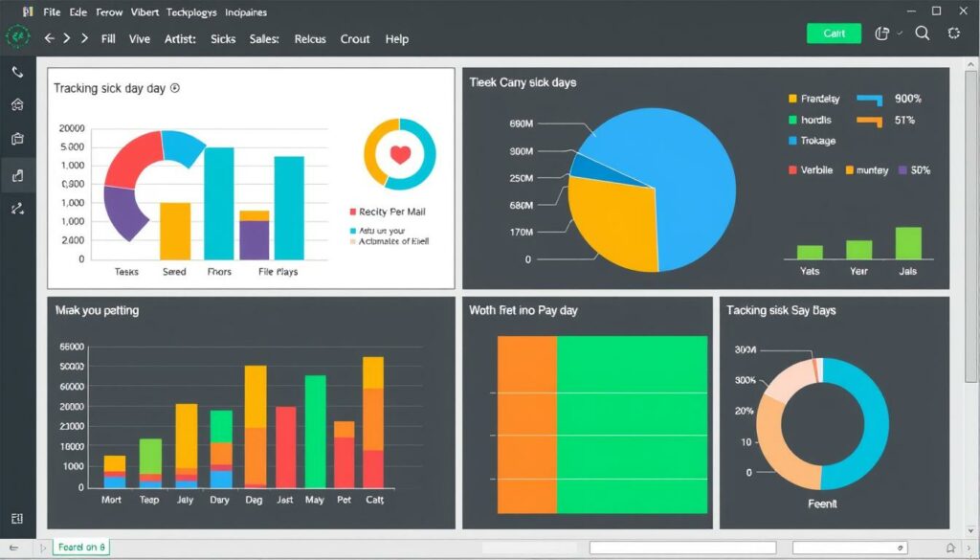Click the phone icon in left sidebar
Image resolution: width=980 pixels, height=560 pixels.
17,72
